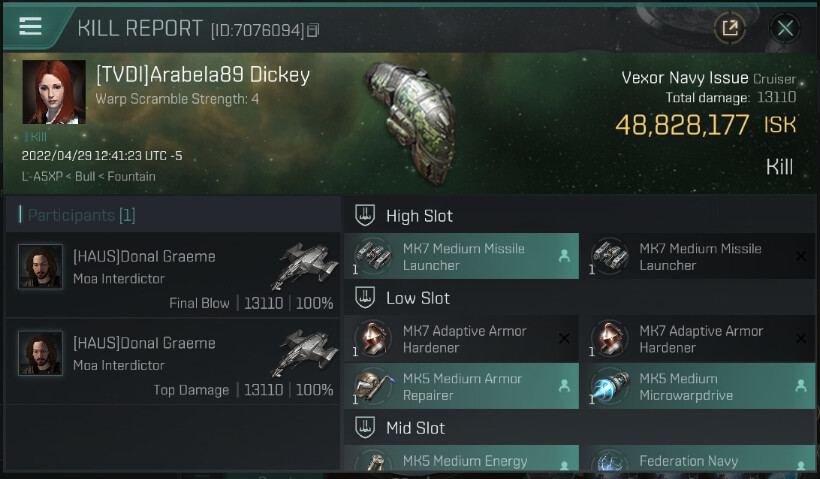The height and width of the screenshot is (479, 820).
Task: Open the Final Blow Donal Graeme entry
Action: (170, 278)
